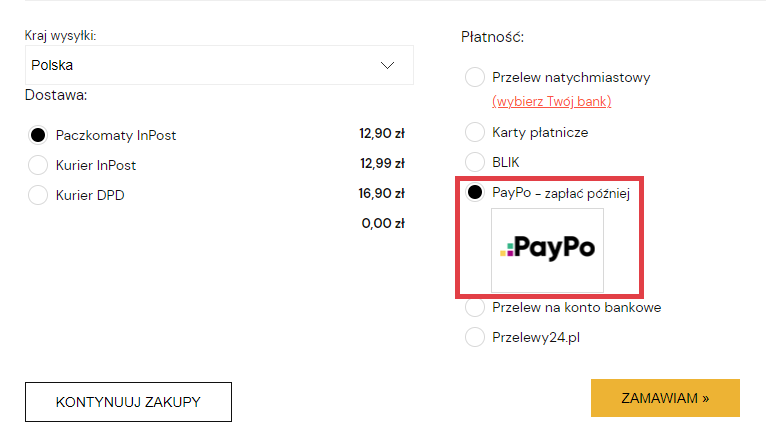Screen dimensions: 766x445
Task: Click the "Przelewy24.pl" label text
Action: click(536, 338)
